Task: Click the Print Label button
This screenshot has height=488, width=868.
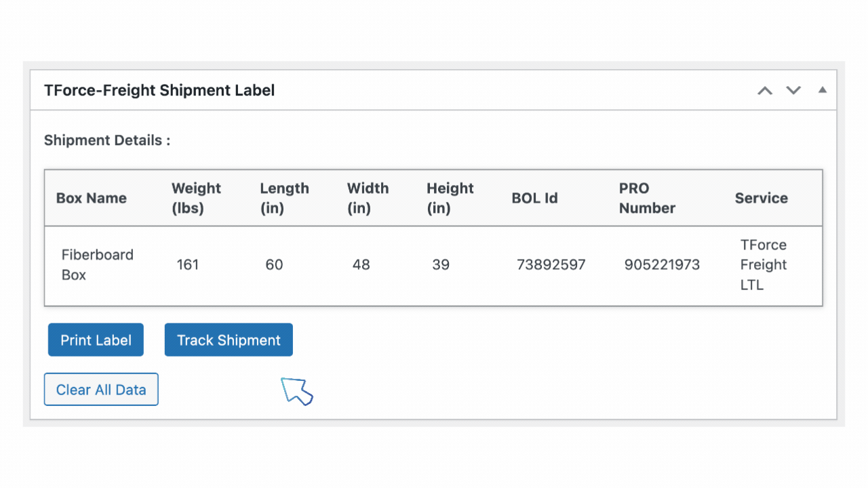Action: point(96,340)
